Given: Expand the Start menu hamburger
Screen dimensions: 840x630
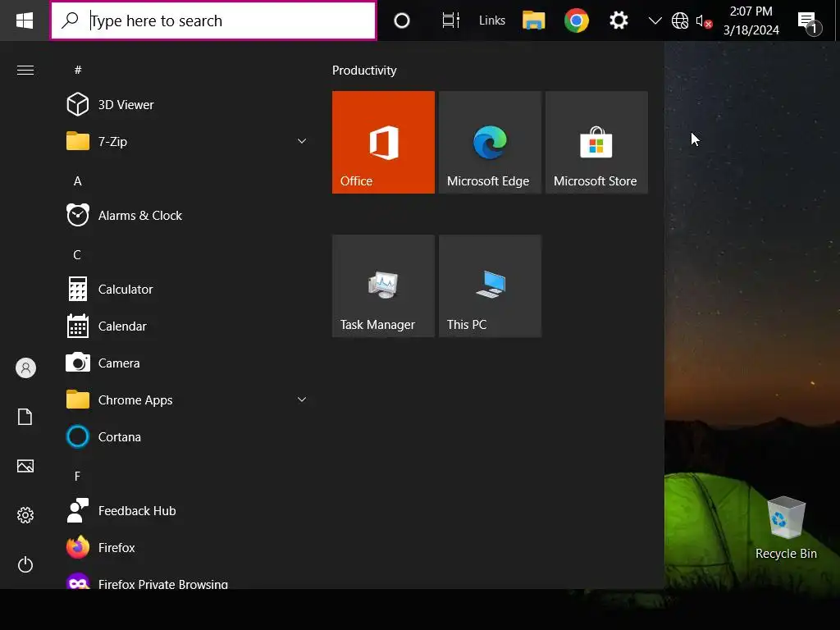Looking at the screenshot, I should 25,71.
